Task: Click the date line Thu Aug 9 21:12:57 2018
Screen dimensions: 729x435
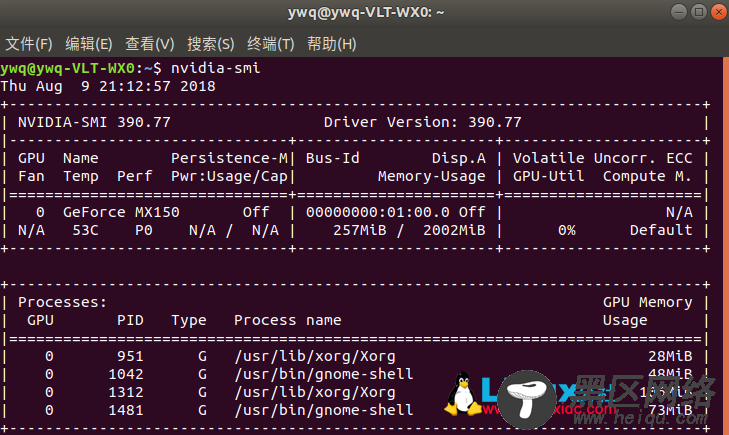Action: point(108,86)
